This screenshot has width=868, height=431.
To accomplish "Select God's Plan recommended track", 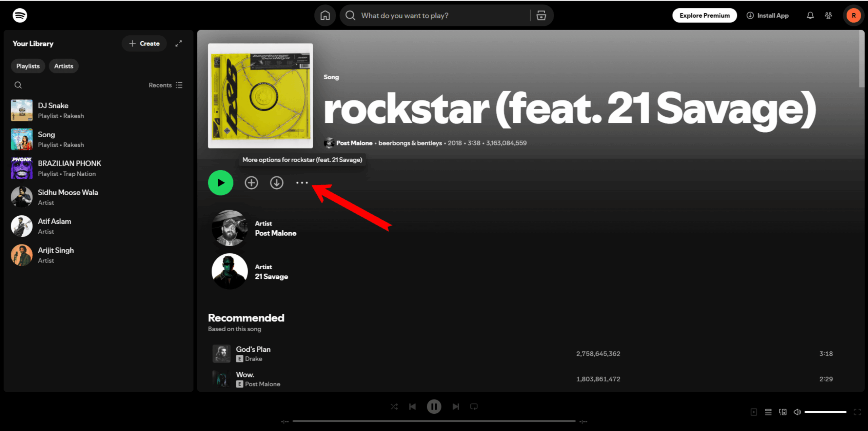I will [x=531, y=354].
